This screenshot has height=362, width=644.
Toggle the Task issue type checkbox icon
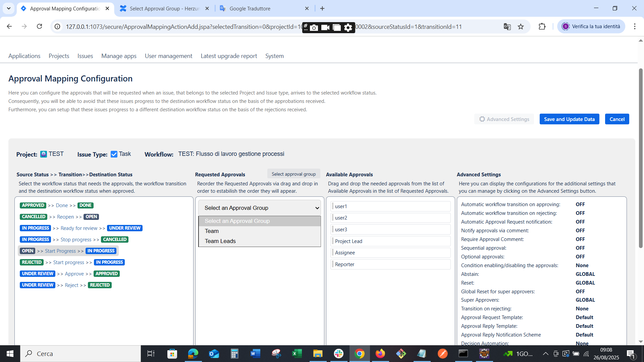[x=114, y=154]
